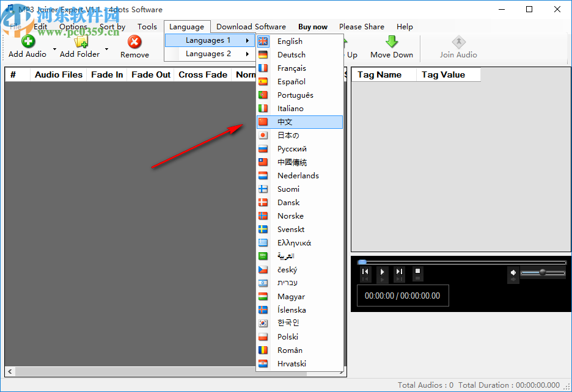Click the Add Audio icon
Screen dimensions: 572x392
27,42
